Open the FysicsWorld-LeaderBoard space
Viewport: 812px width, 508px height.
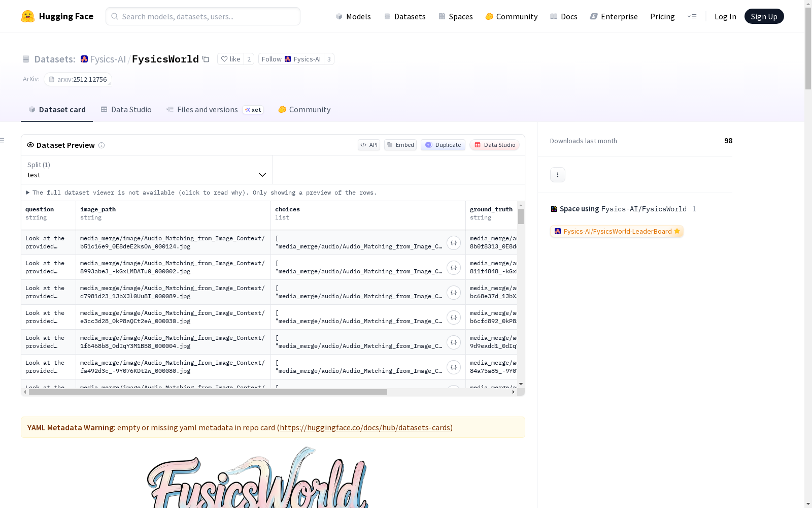[617, 231]
